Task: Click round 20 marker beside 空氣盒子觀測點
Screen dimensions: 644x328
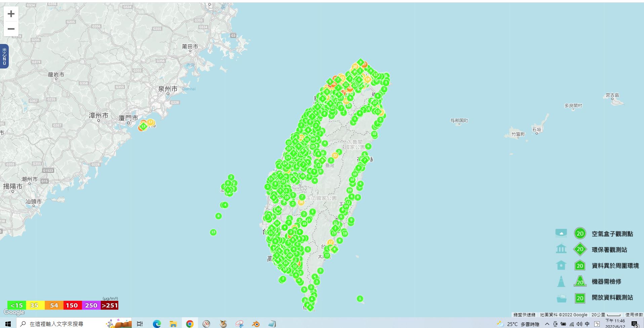Action: 580,233
